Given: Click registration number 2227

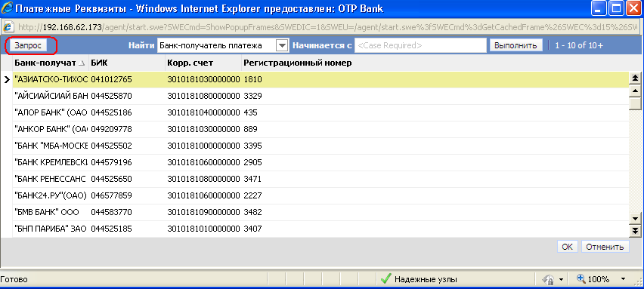Looking at the screenshot, I should 252,195.
